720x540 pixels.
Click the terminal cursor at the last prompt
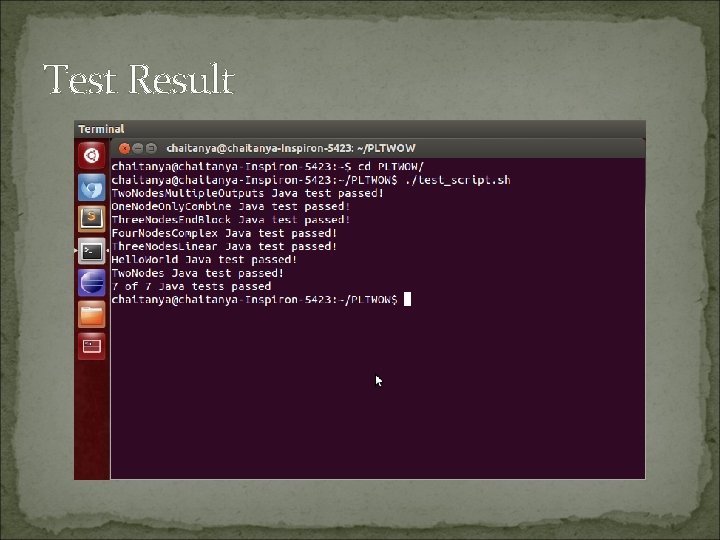[x=407, y=299]
